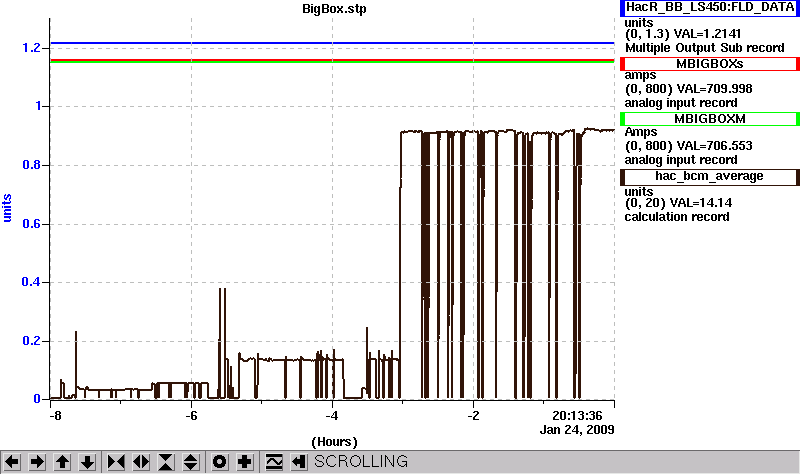Click the 0.8 y-axis tick label
Viewport: 800px width, 474px height.
click(x=31, y=165)
